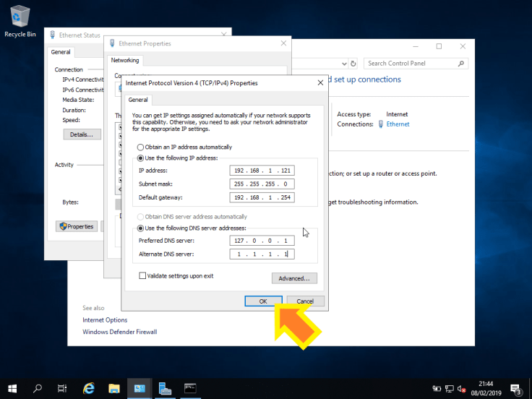Open Task View from the taskbar

point(62,388)
